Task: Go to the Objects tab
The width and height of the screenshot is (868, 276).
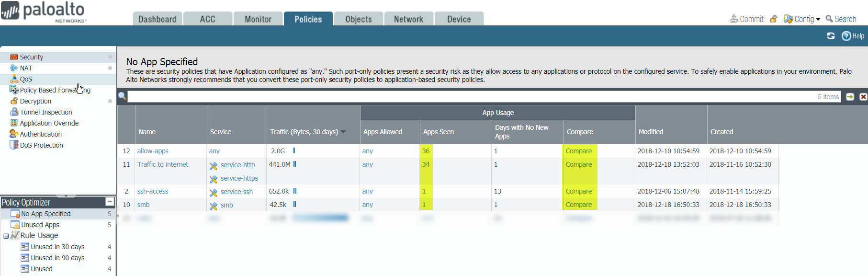Action: pyautogui.click(x=359, y=19)
